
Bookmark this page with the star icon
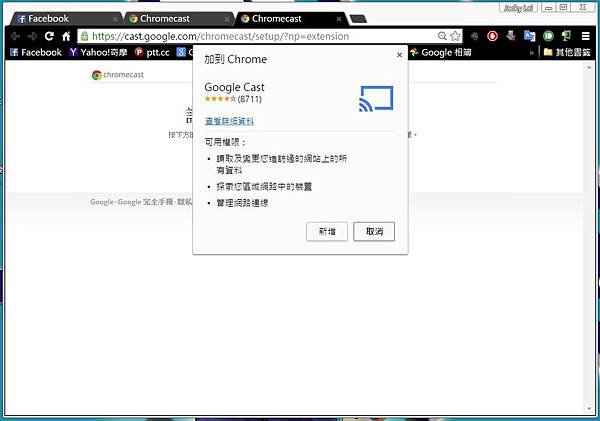point(455,36)
